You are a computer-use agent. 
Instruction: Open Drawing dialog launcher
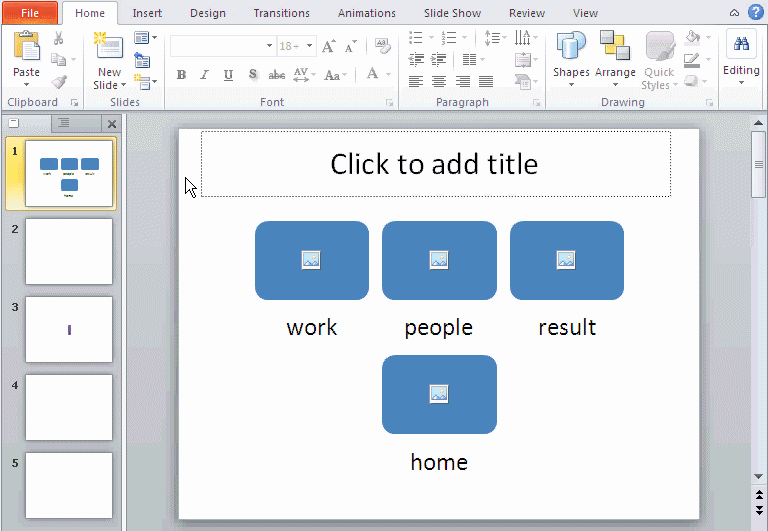[709, 103]
